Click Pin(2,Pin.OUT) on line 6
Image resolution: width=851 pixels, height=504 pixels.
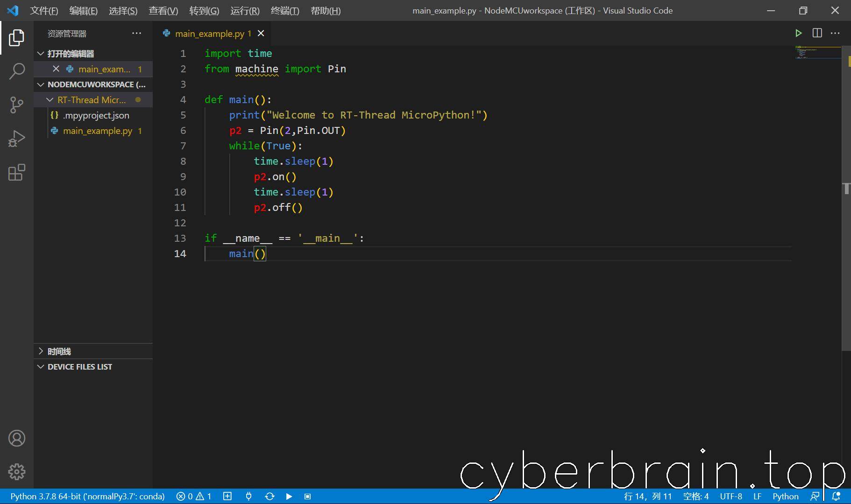pyautogui.click(x=303, y=130)
